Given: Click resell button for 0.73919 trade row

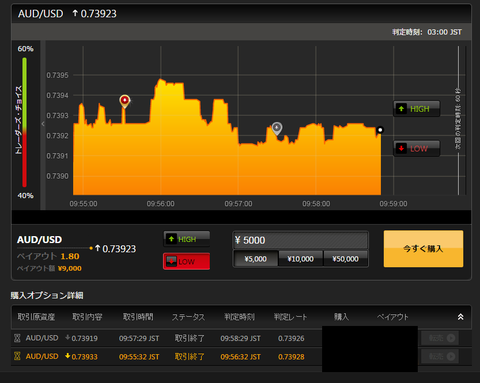Looking at the screenshot, I should click(440, 338).
